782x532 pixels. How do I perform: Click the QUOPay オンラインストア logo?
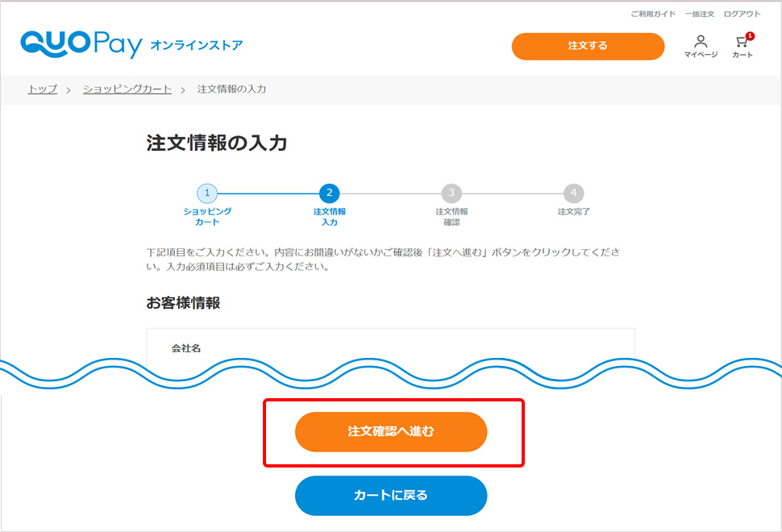[x=131, y=45]
